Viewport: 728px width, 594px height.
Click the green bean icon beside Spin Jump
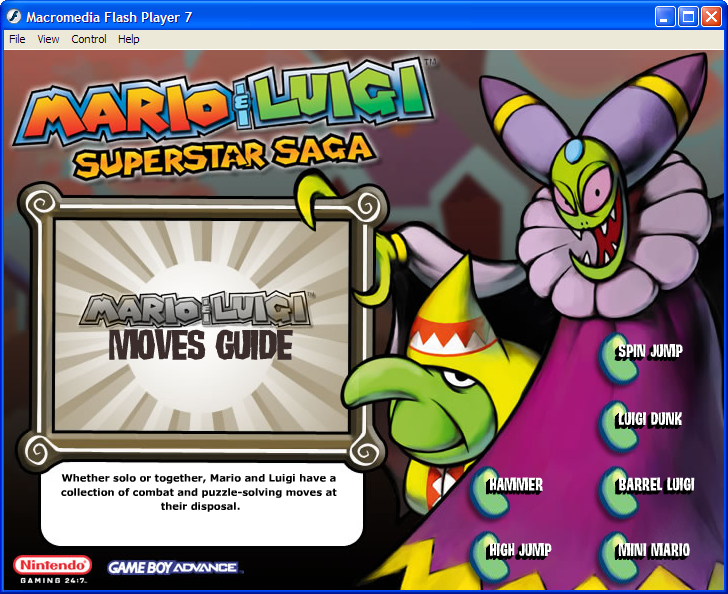point(617,359)
